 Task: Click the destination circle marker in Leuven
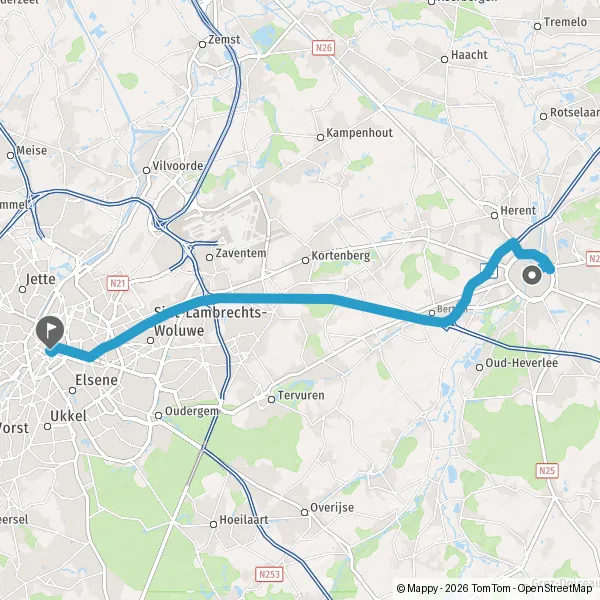coord(532,275)
